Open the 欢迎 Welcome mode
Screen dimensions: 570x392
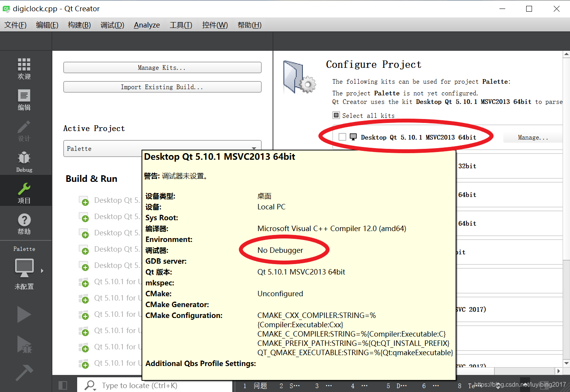[24, 69]
